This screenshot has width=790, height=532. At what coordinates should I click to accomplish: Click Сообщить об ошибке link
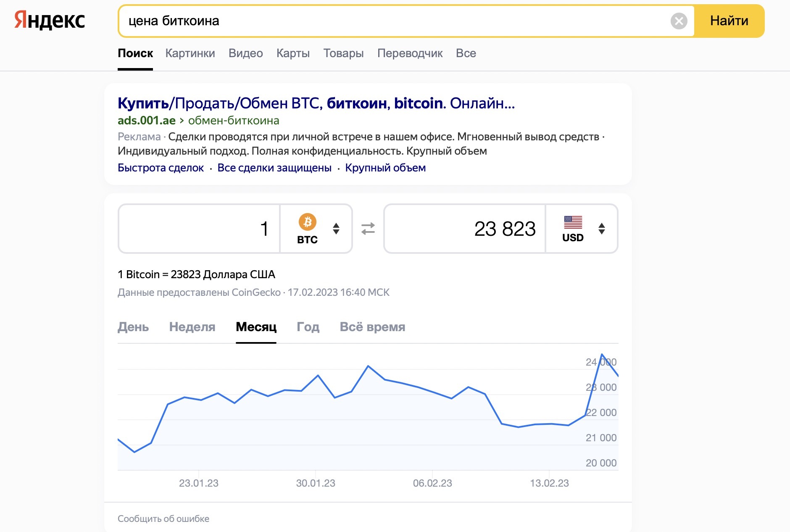click(163, 519)
